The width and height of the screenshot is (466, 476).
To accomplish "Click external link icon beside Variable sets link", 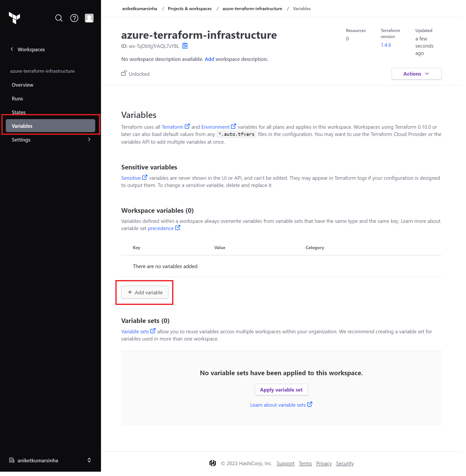I will 153,331.
